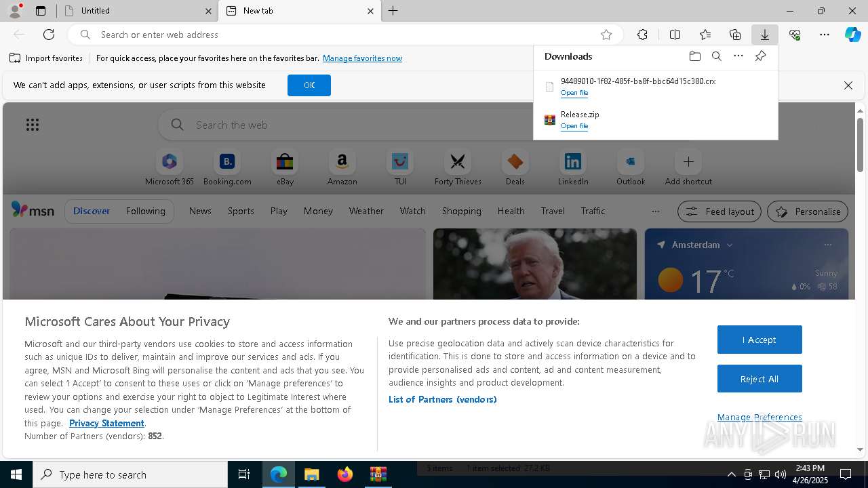Toggle the split screen icon

click(x=675, y=35)
